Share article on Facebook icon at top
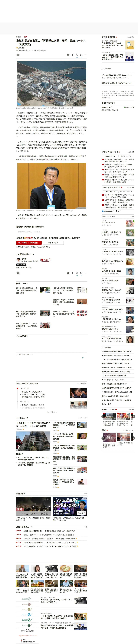The image size is (138, 644). tap(73, 55)
